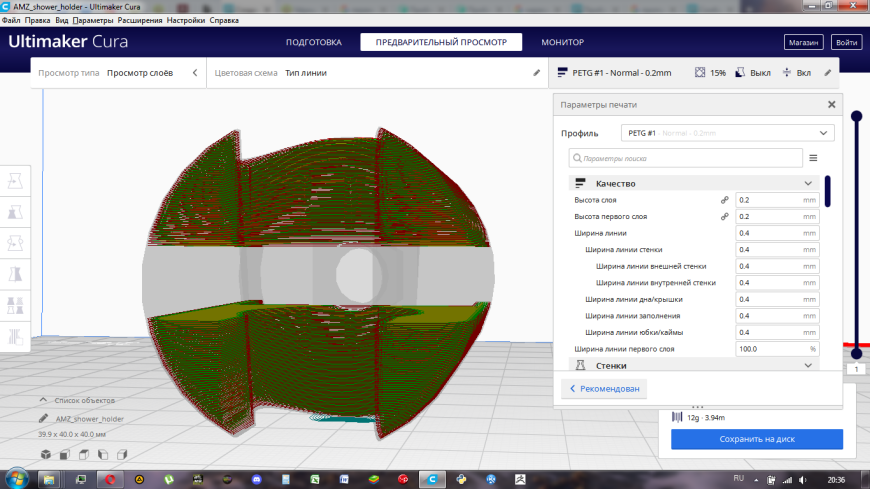The height and width of the screenshot is (489, 870).
Task: Click the Войти button
Action: click(846, 42)
